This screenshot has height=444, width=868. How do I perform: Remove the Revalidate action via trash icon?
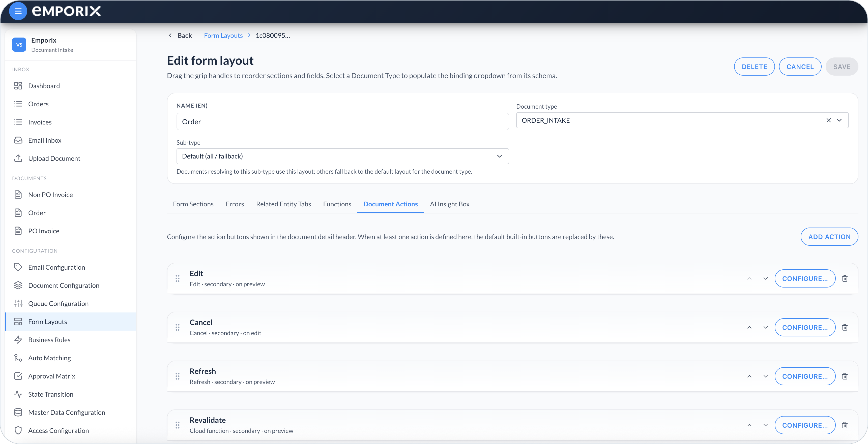pos(845,425)
